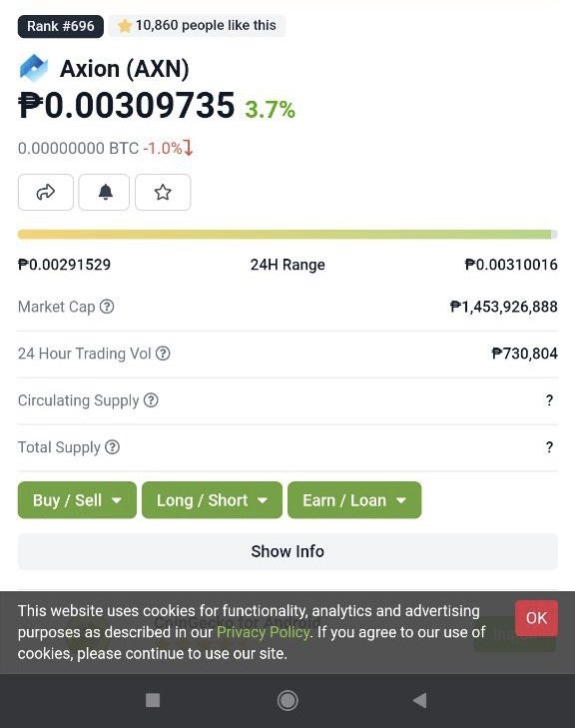This screenshot has width=575, height=728.
Task: Tap the Android home circle button
Action: (287, 700)
